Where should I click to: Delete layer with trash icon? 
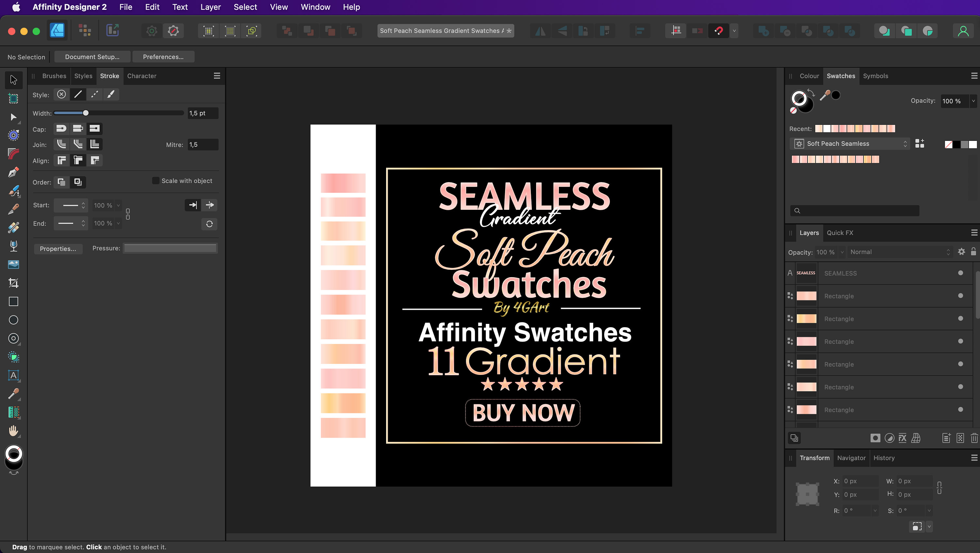coord(974,438)
